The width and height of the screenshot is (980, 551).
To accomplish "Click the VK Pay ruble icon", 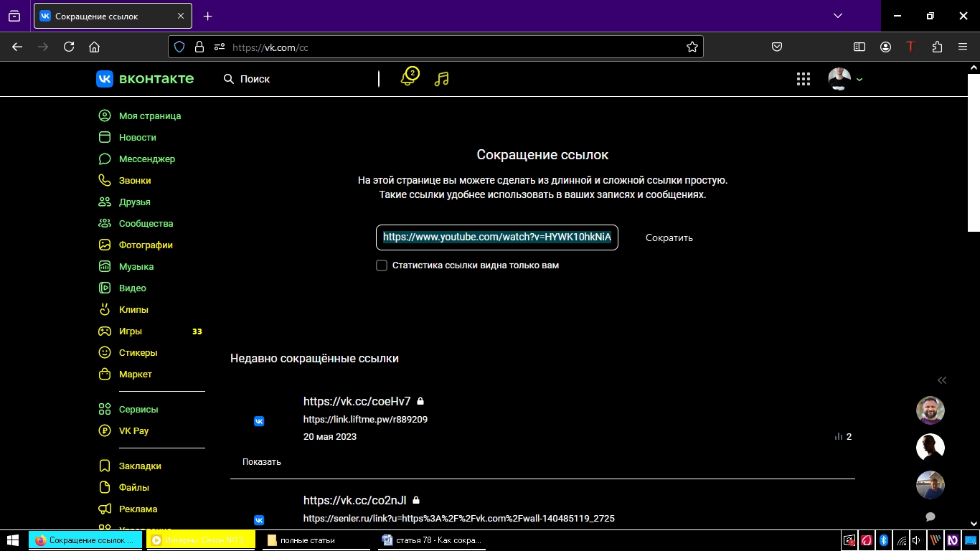I will coord(105,430).
